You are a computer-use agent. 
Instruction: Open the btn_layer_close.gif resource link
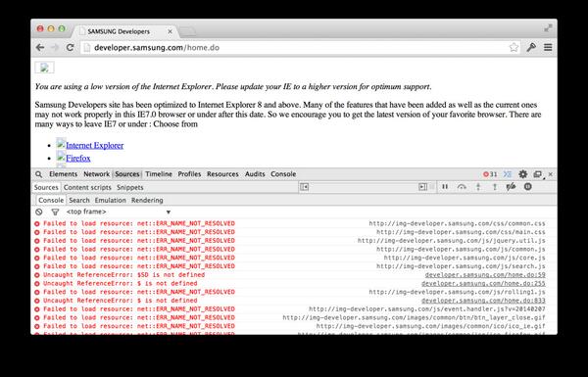coord(414,318)
